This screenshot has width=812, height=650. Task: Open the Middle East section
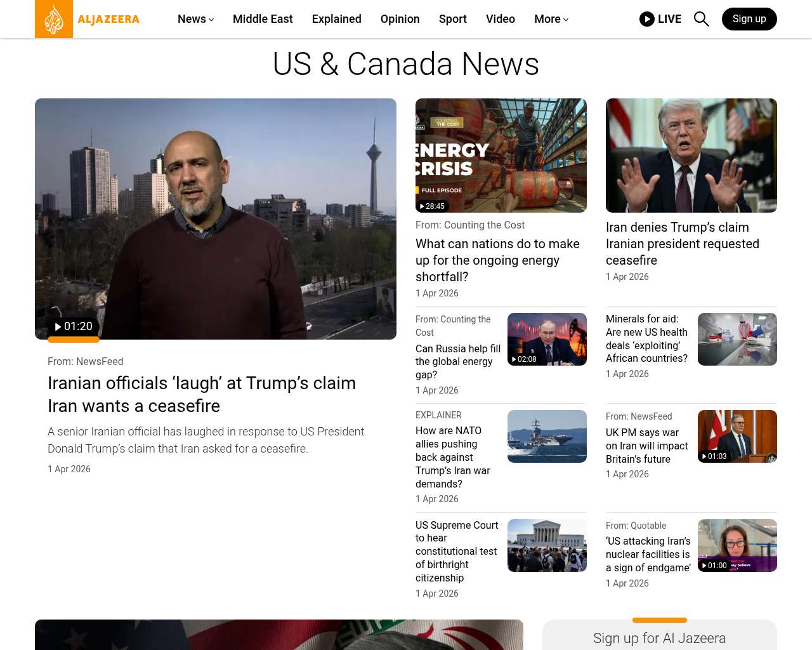coord(263,19)
